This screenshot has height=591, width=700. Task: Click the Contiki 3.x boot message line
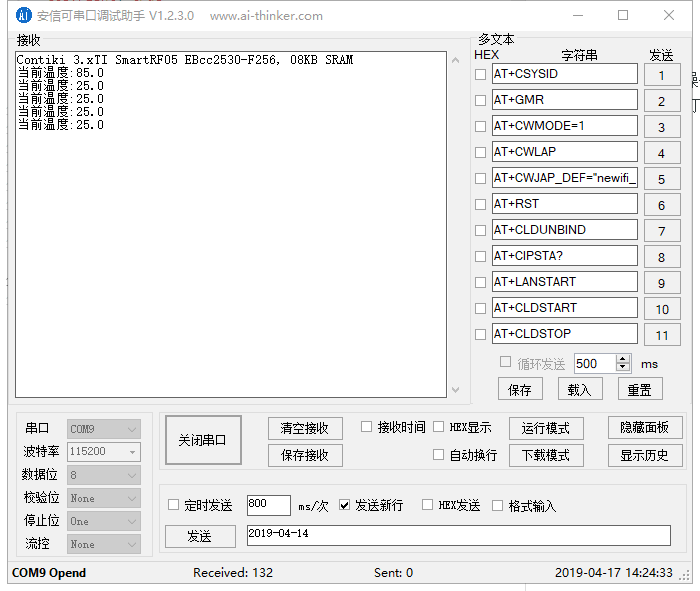point(185,60)
